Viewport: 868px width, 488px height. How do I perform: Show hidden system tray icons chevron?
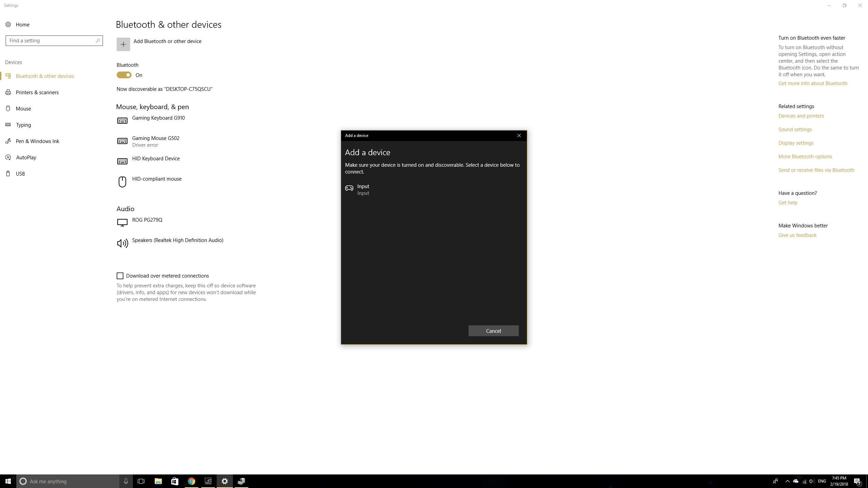pos(787,481)
